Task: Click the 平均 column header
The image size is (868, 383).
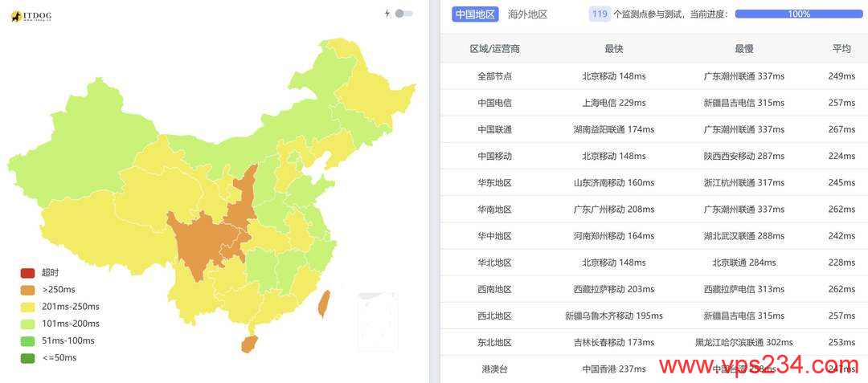Action: point(841,49)
